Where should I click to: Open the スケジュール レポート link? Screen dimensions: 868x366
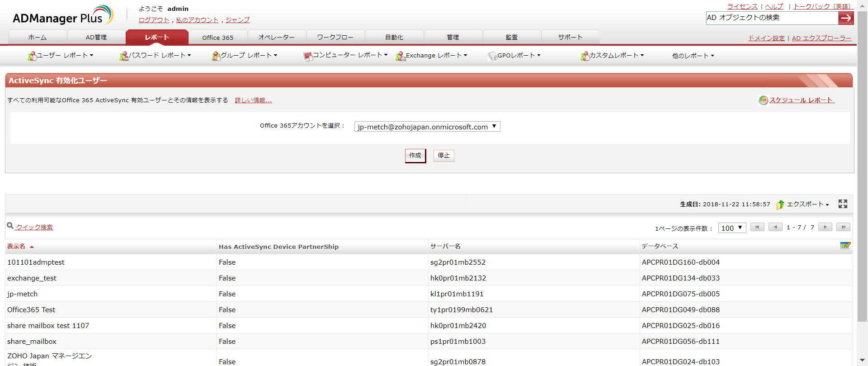802,100
